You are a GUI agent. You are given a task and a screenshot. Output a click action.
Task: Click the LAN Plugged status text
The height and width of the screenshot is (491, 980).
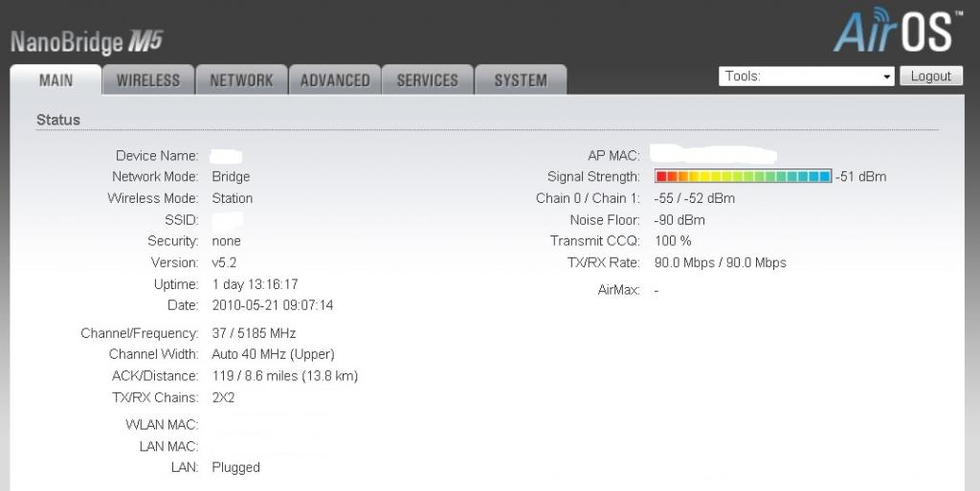coord(235,468)
